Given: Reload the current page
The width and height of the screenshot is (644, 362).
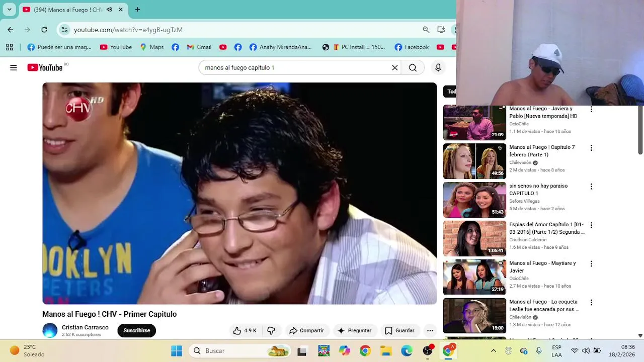Looking at the screenshot, I should click(44, 30).
